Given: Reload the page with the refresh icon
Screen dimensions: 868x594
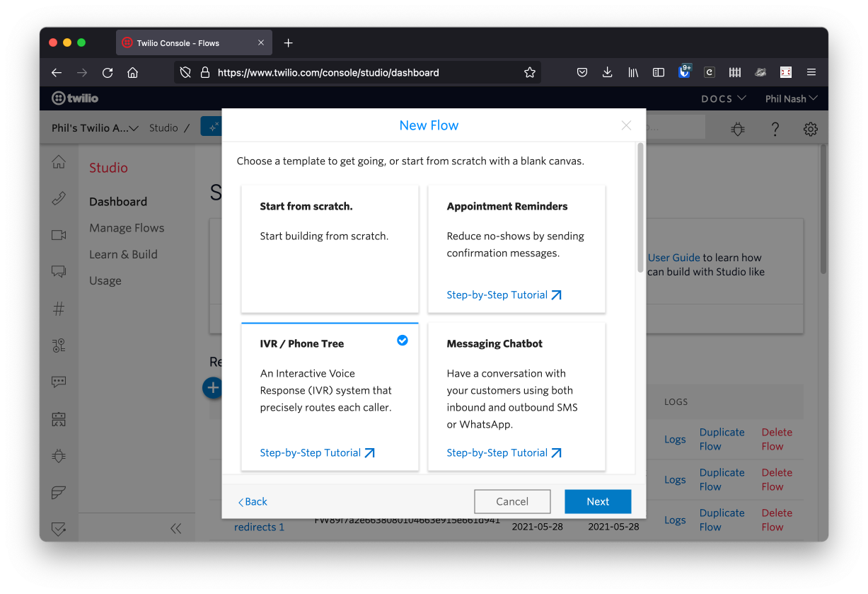Looking at the screenshot, I should 108,72.
